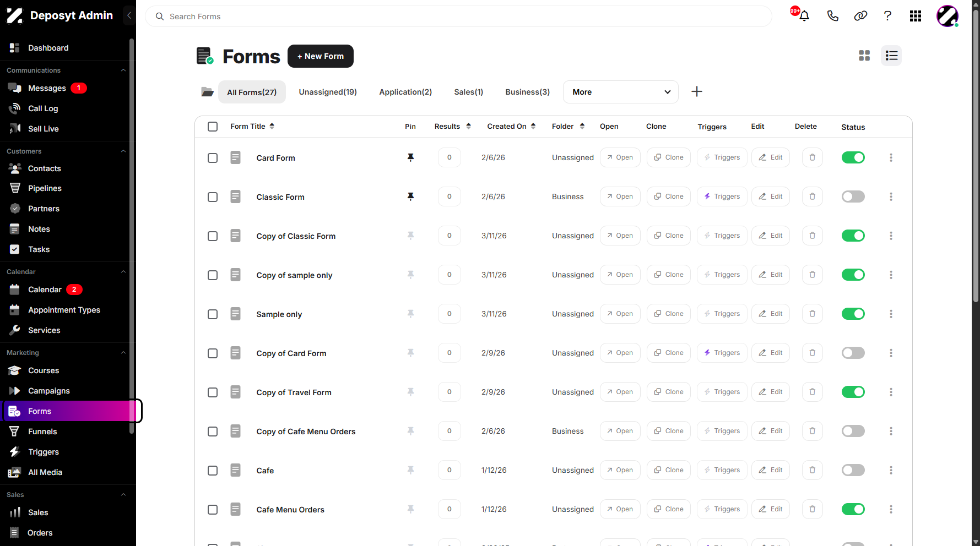Viewport: 980px width, 546px height.
Task: Pin the Copy of Classic Form
Action: tap(410, 236)
